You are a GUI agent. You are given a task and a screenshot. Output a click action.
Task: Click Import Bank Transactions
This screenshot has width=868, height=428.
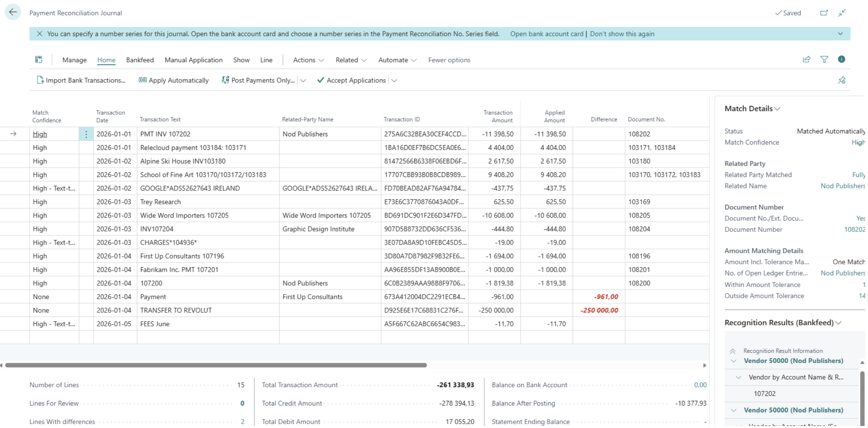click(x=81, y=80)
